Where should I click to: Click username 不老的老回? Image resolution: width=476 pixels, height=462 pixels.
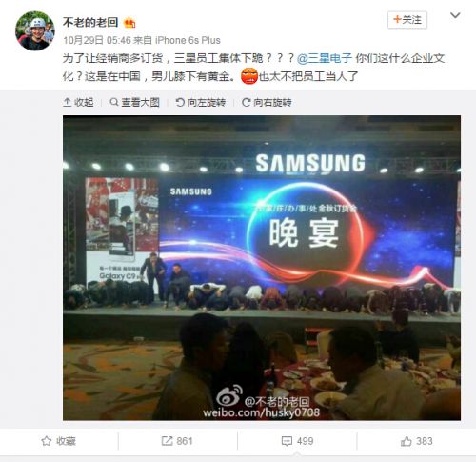[90, 22]
